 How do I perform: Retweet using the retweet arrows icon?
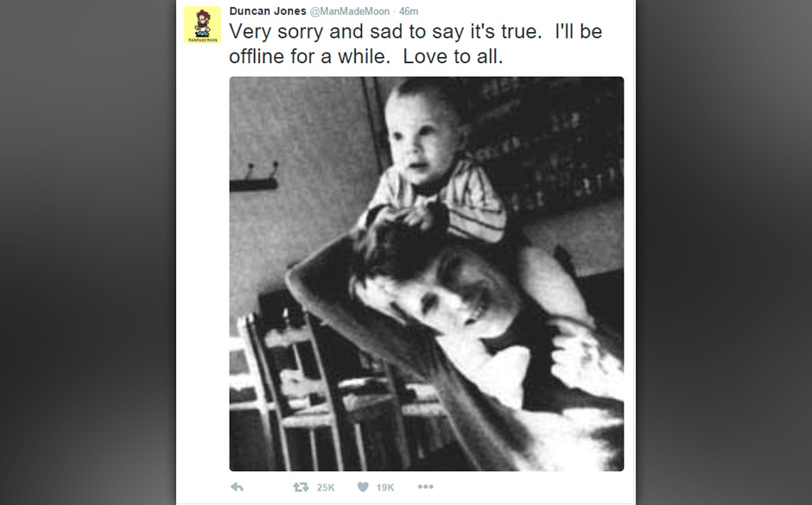pyautogui.click(x=301, y=487)
